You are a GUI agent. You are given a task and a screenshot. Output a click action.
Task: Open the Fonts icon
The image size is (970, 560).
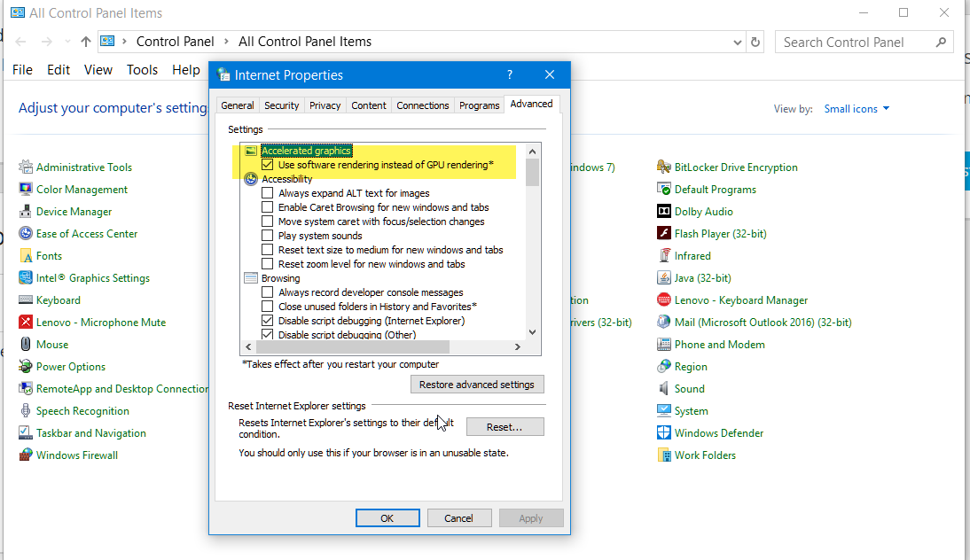coord(26,256)
